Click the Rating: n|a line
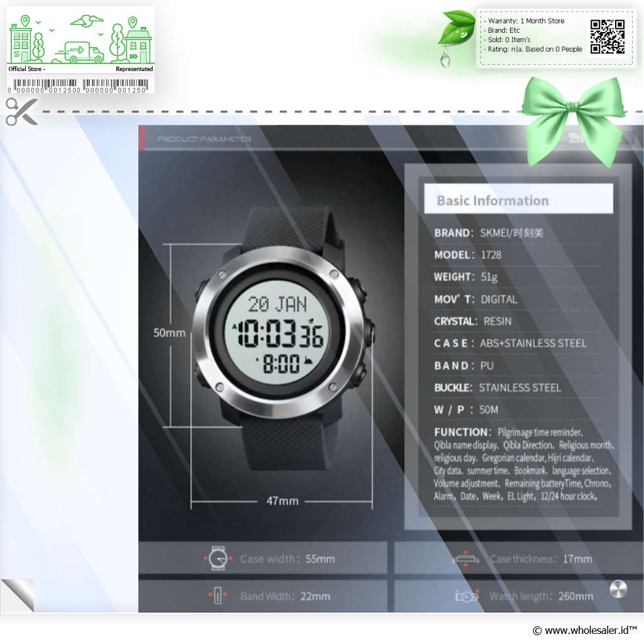The height and width of the screenshot is (644, 644). pos(535,49)
